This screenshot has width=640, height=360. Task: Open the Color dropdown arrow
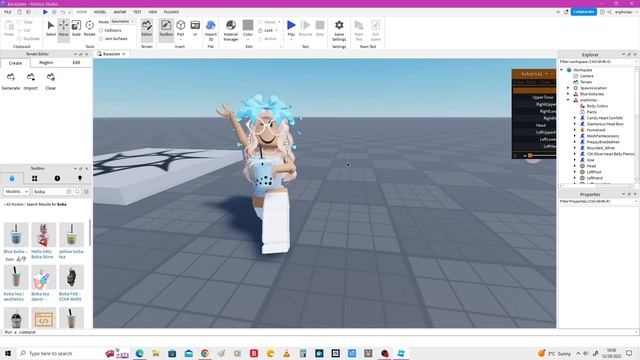(x=248, y=39)
